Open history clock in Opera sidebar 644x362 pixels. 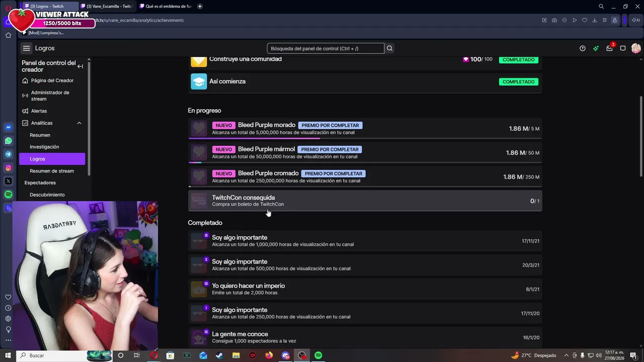point(8,308)
